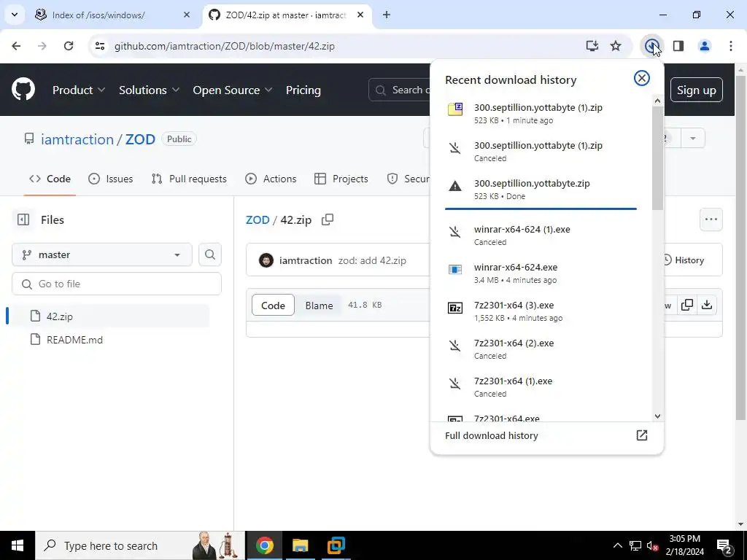Screen dimensions: 747x560
Task: Click the Windows search box
Action: 139,545
